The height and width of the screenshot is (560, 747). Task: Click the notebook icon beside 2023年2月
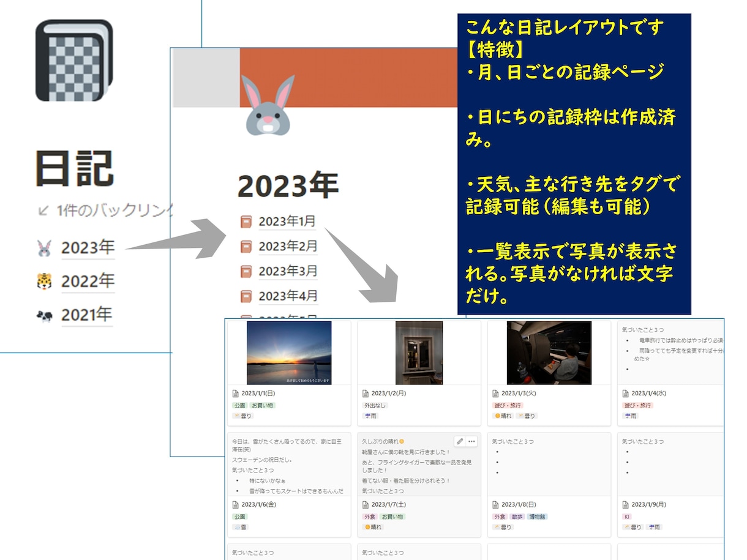246,247
